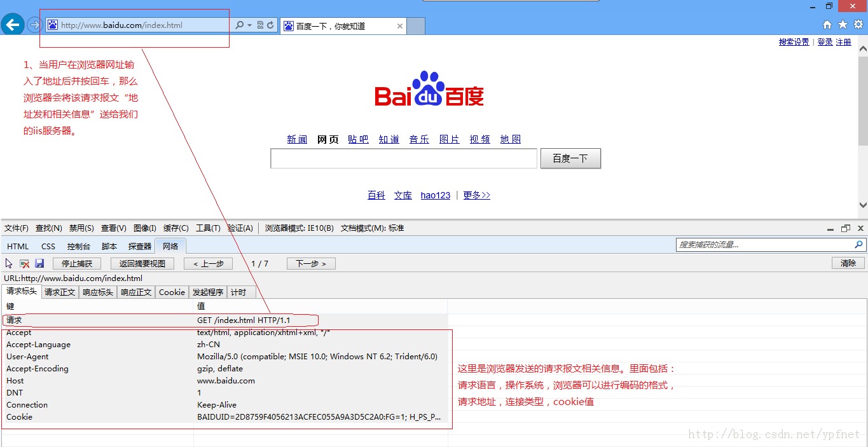Switch to the Cookie tab
Viewport: 868px width, 447px height.
172,292
